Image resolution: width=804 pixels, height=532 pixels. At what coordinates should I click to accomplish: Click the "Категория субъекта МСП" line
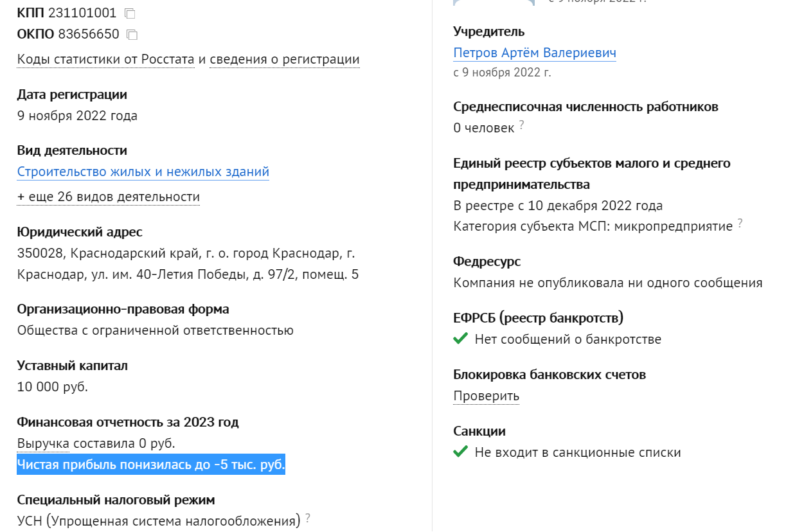tap(593, 226)
